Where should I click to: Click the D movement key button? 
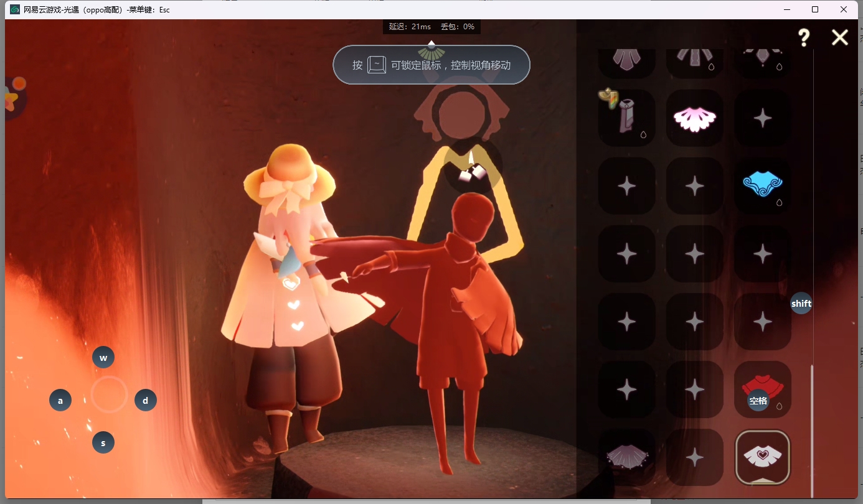146,401
